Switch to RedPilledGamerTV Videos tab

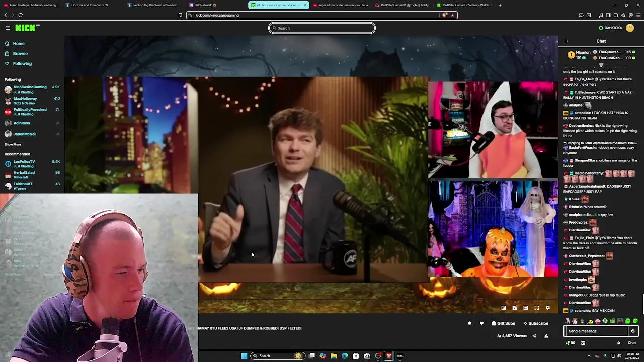(x=464, y=5)
